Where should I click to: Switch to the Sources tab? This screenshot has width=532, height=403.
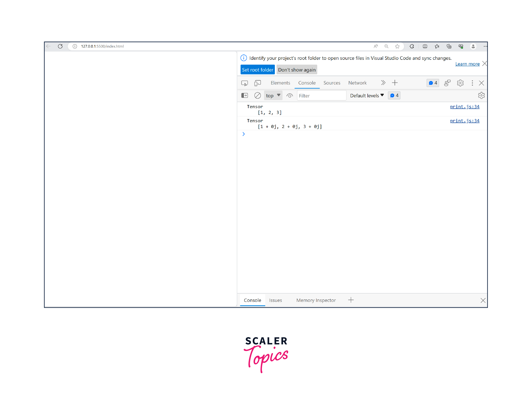coord(332,83)
